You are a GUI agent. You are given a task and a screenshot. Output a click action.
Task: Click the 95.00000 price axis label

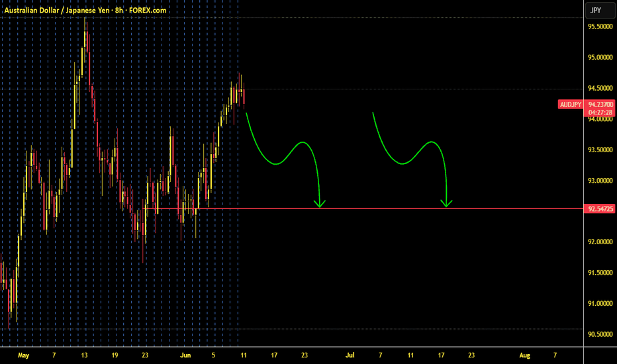click(600, 57)
